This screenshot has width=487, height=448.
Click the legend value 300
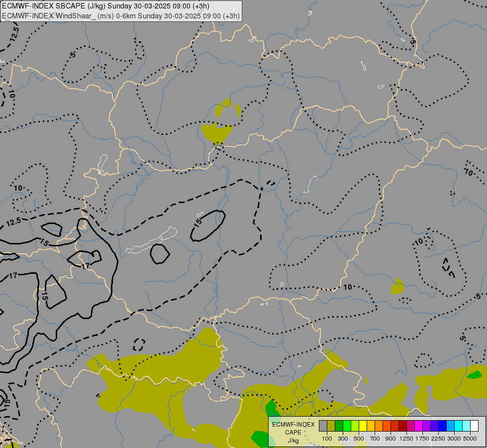tap(343, 439)
